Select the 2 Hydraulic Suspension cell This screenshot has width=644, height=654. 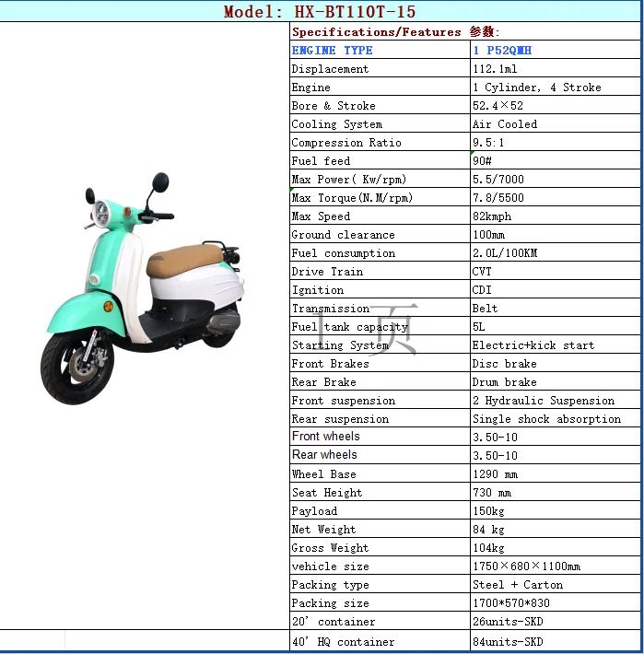pyautogui.click(x=556, y=401)
